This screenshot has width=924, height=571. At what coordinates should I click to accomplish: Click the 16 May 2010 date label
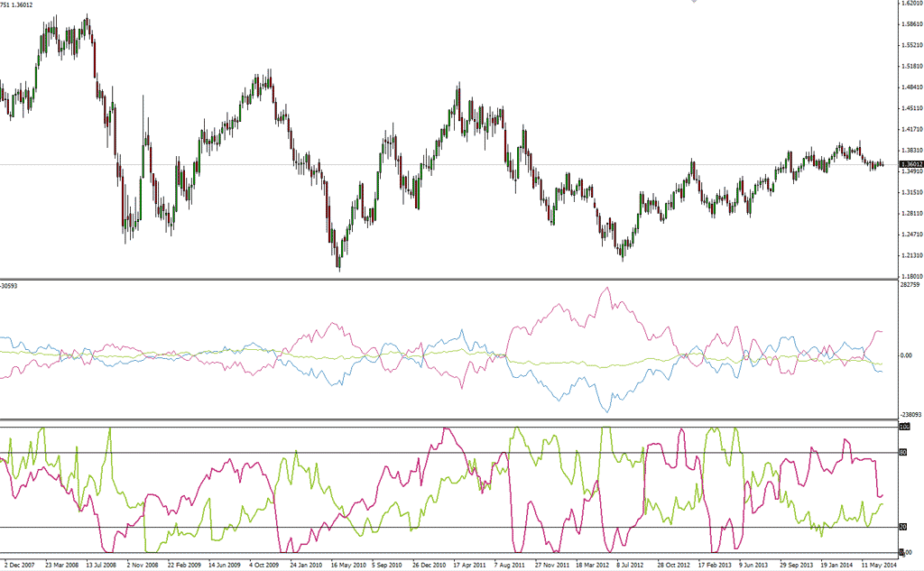348,565
